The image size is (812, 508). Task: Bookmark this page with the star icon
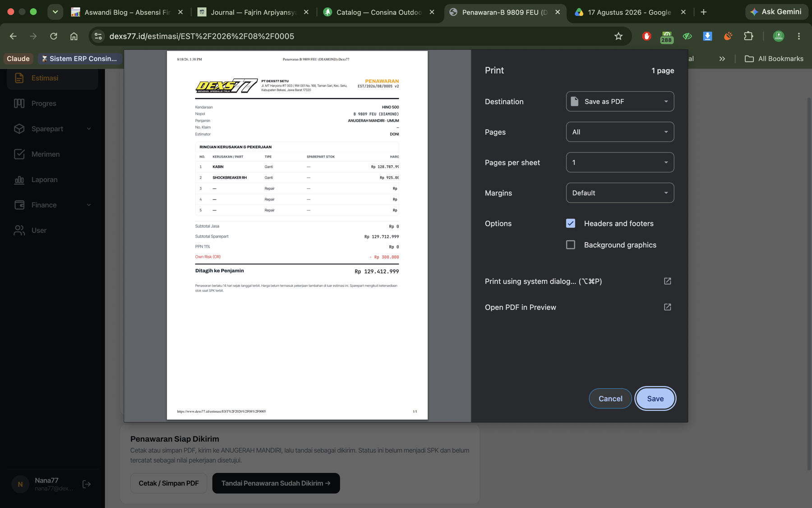pyautogui.click(x=618, y=36)
